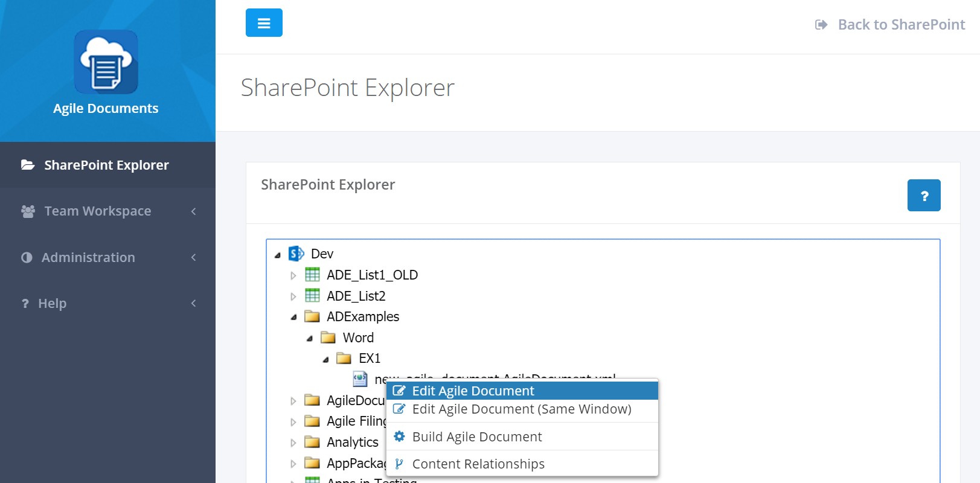Select the Word folder label

tap(358, 337)
